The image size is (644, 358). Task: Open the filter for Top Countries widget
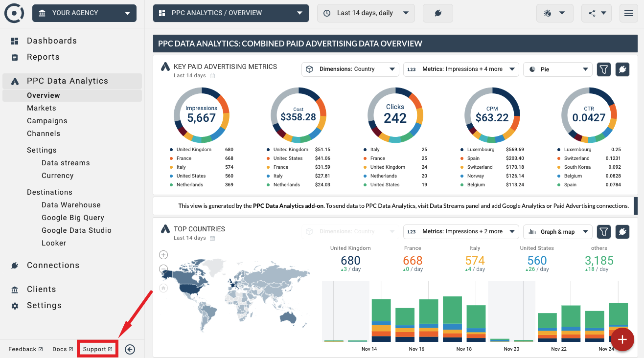pyautogui.click(x=604, y=232)
